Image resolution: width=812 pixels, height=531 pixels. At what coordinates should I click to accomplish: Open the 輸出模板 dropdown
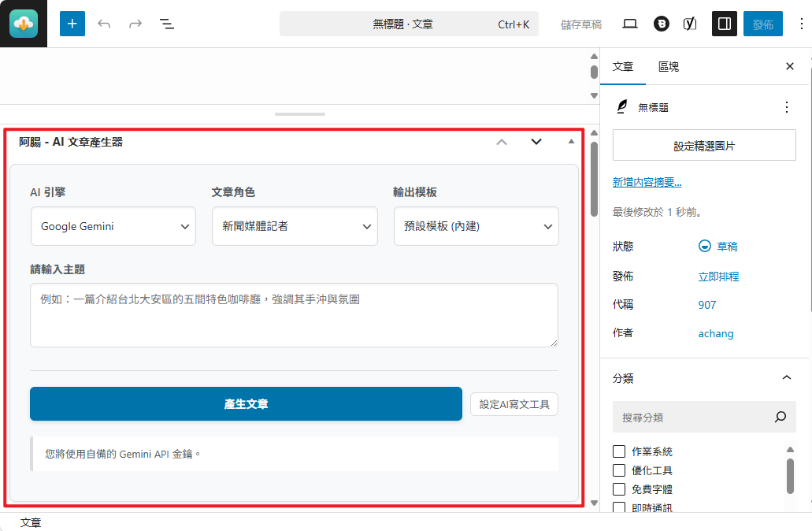click(x=476, y=226)
